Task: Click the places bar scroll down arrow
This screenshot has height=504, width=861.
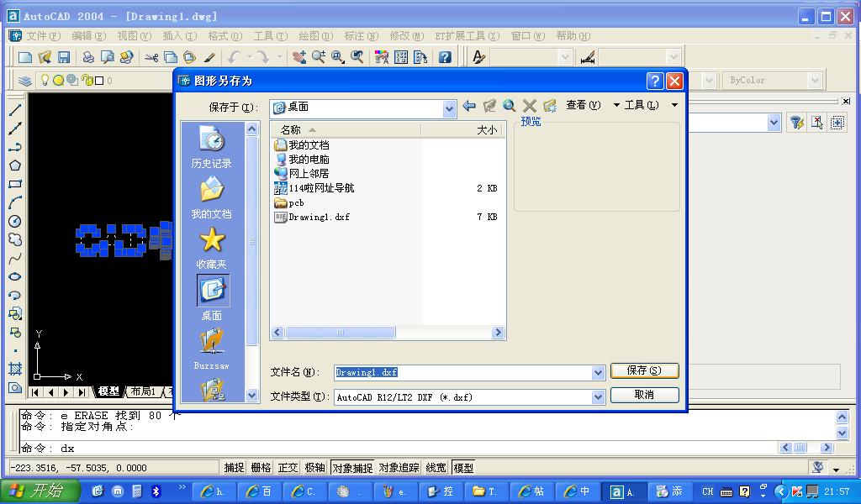Action: pos(251,395)
